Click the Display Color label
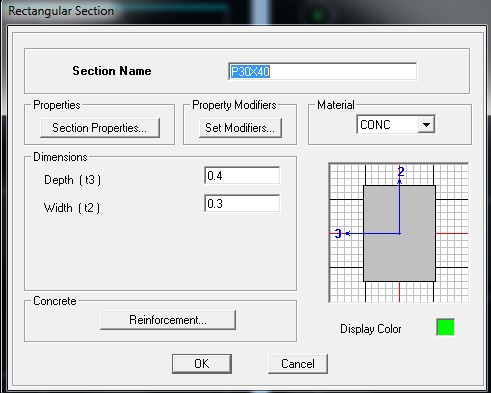Viewport: 491px width, 393px height. click(x=370, y=329)
